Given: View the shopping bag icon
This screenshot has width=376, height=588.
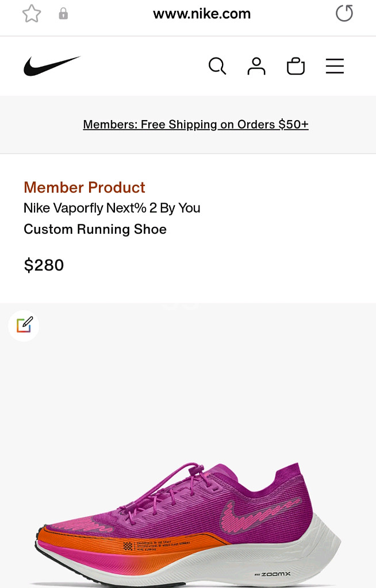Looking at the screenshot, I should (x=296, y=67).
